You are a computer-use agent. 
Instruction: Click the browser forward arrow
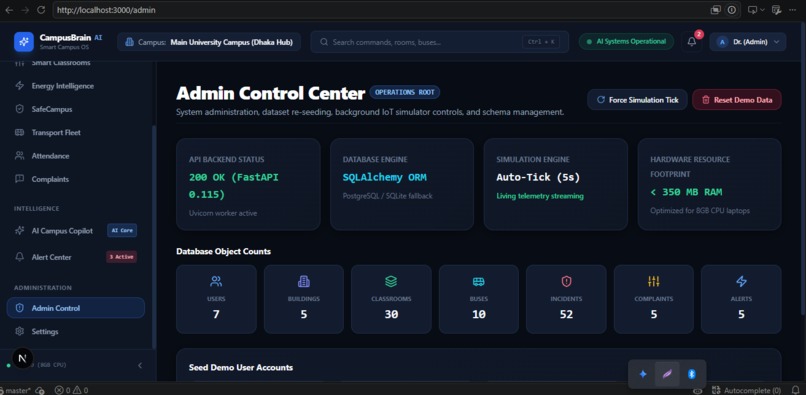(25, 10)
